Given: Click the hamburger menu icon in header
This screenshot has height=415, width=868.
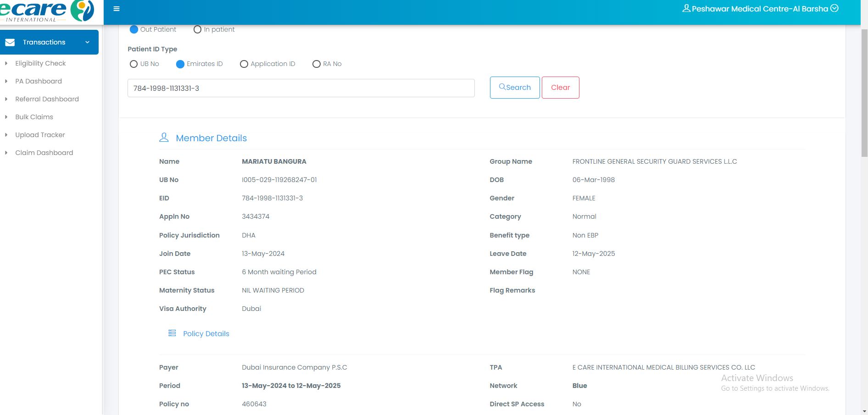Looking at the screenshot, I should coord(117,9).
